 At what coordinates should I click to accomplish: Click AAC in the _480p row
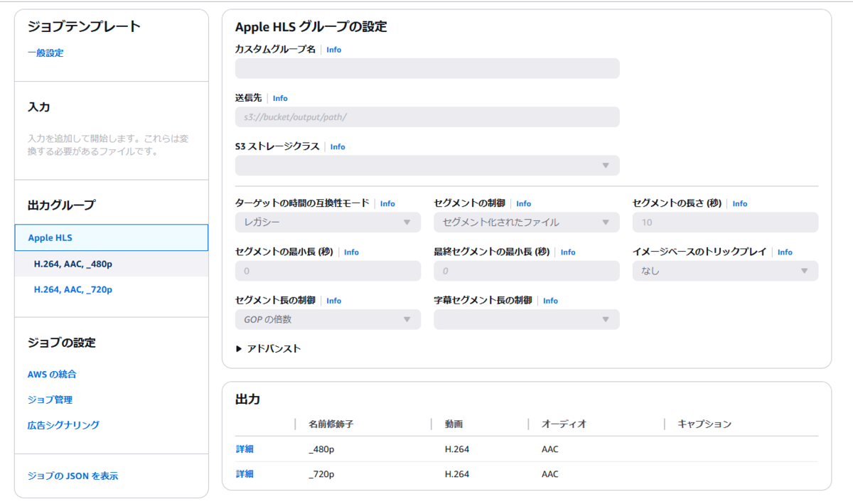550,449
